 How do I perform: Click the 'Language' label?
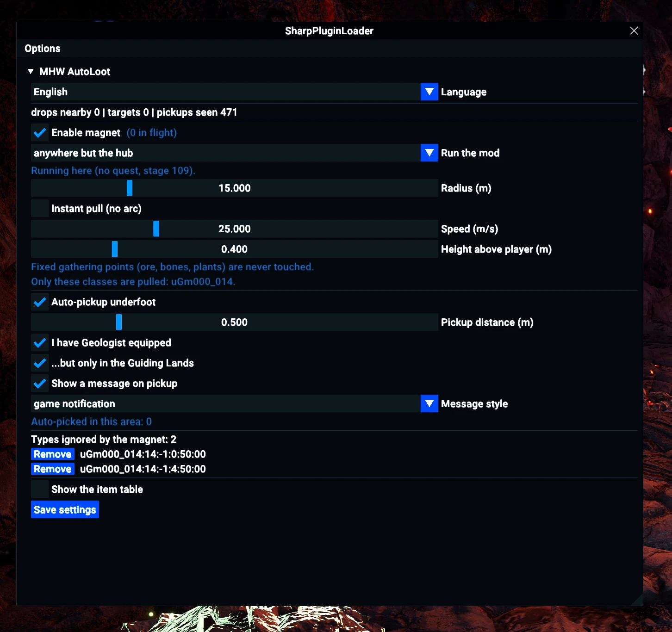(x=464, y=92)
